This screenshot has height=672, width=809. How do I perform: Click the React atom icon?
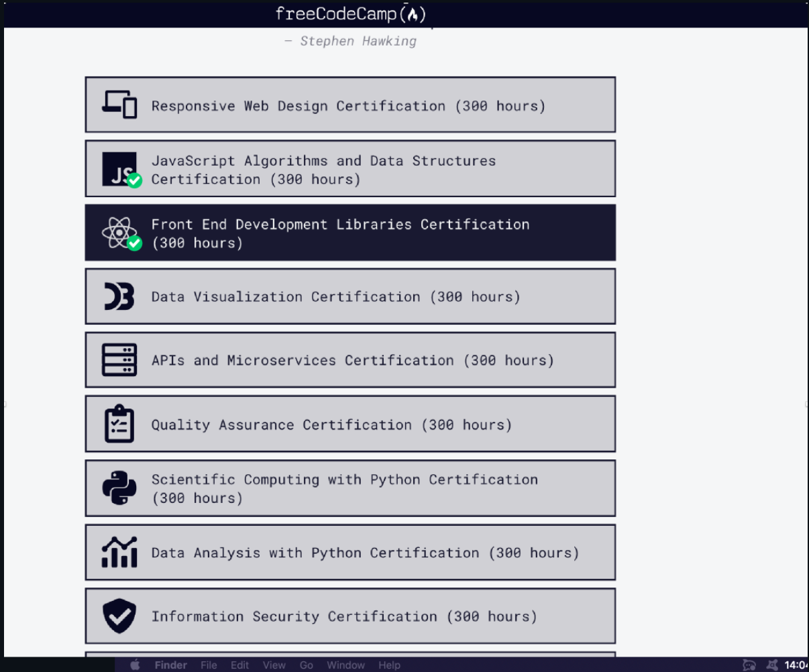(x=121, y=233)
